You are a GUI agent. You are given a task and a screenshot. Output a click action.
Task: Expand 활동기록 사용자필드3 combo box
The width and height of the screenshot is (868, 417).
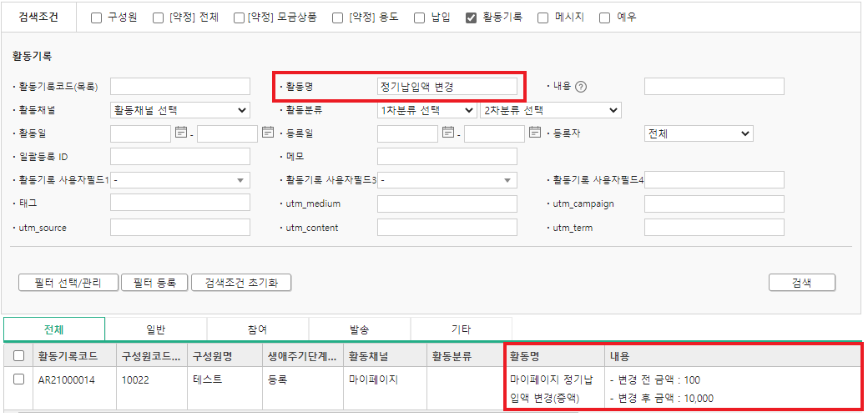pos(447,180)
